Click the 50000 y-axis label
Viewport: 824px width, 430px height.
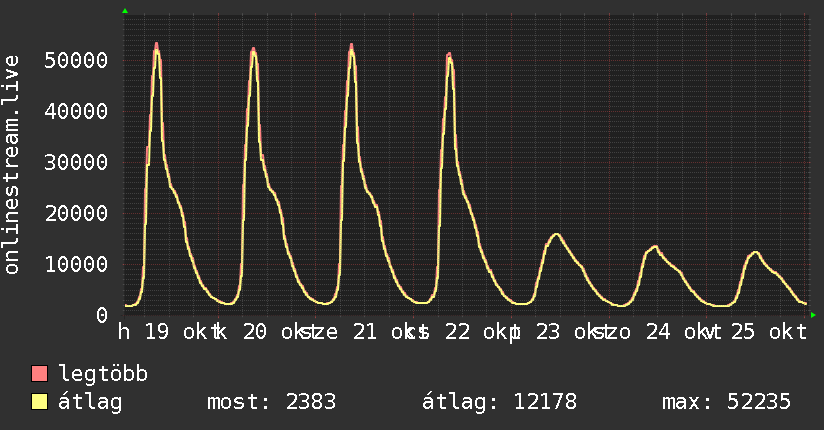coord(76,60)
